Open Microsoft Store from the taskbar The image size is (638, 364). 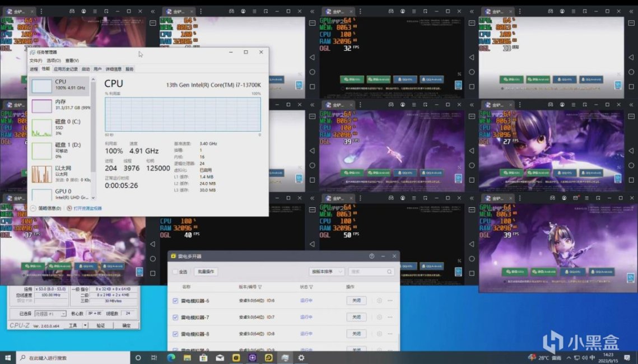(203, 357)
